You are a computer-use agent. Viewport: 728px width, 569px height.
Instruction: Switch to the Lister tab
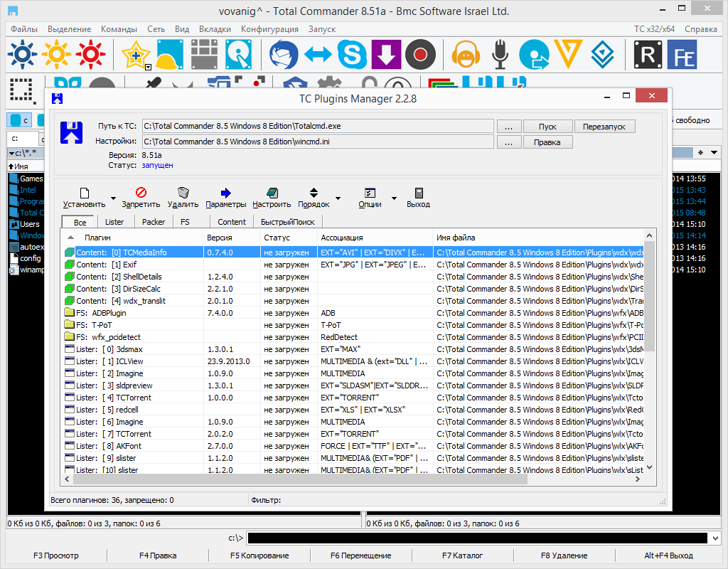pos(114,222)
